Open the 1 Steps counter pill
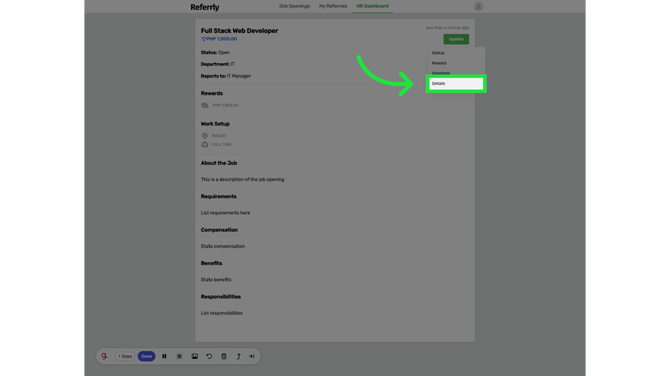The image size is (670, 376). (x=125, y=356)
